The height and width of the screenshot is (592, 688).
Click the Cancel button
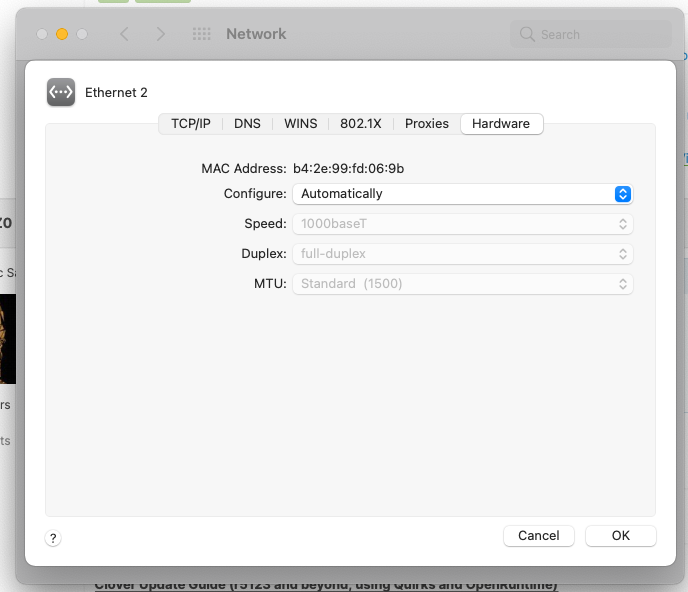(539, 536)
